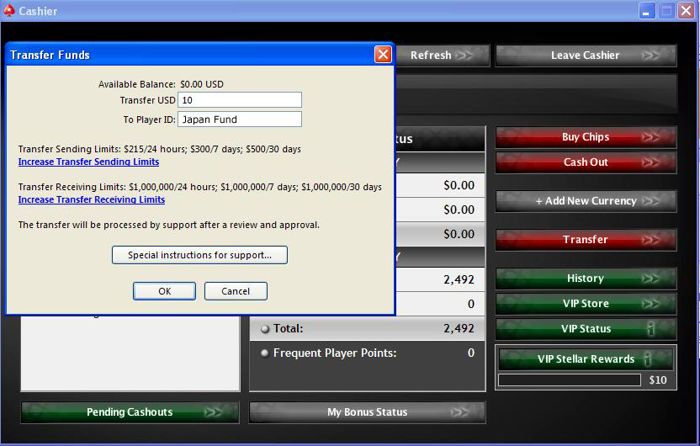700x446 pixels.
Task: Click the info icon on VIP Stellar Rewards
Action: (x=648, y=358)
